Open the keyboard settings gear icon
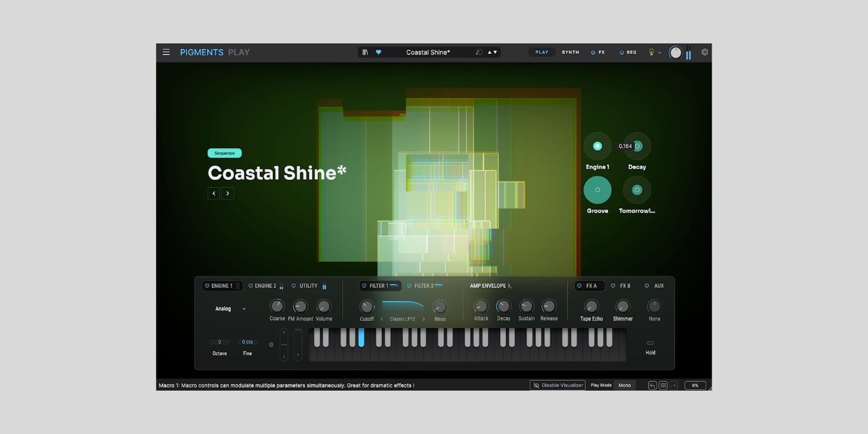The image size is (868, 434). tap(271, 345)
